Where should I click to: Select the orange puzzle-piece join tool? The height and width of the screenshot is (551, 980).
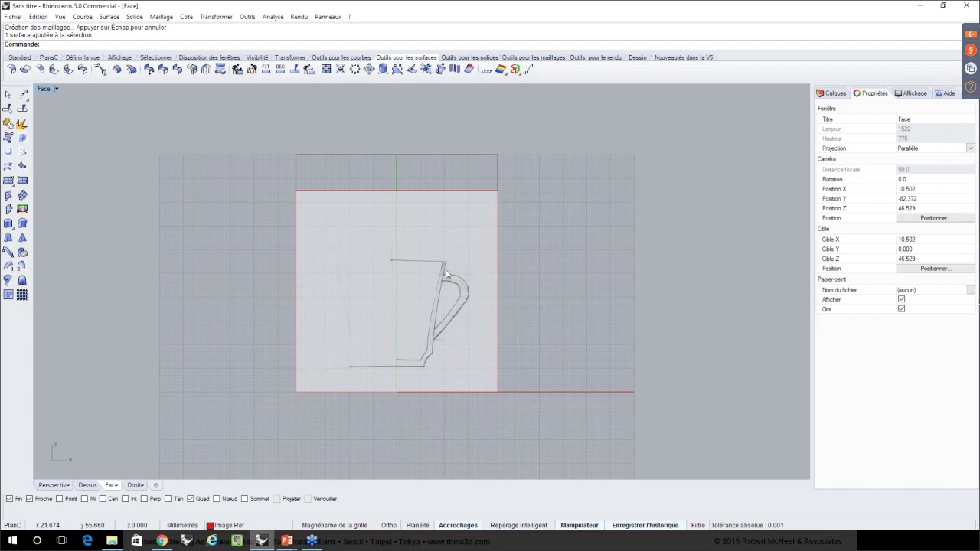[8, 123]
